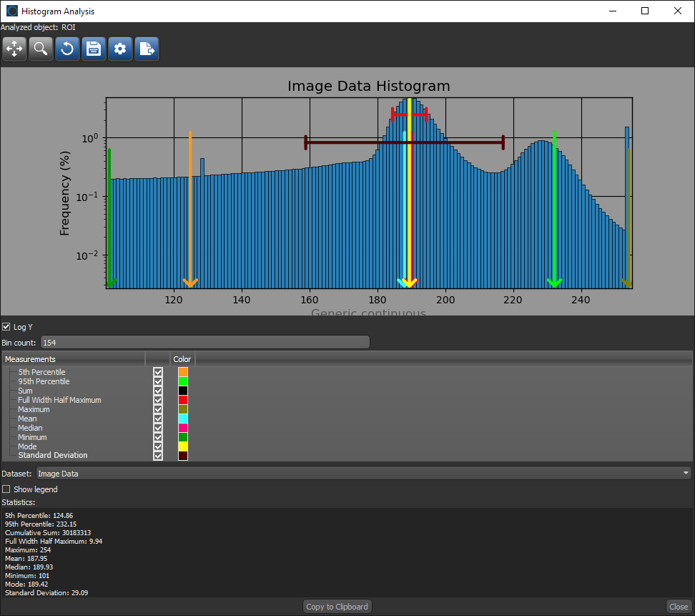Open the 5th Percentile color swatch

click(183, 371)
